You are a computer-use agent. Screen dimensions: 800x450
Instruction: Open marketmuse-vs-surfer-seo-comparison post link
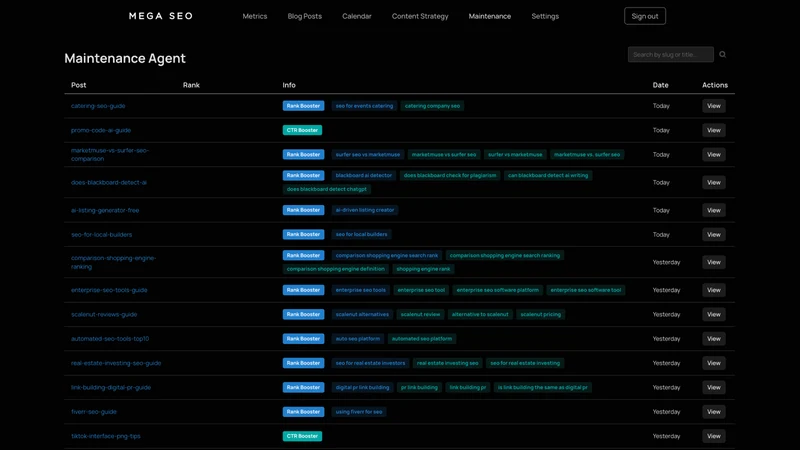pyautogui.click(x=110, y=155)
